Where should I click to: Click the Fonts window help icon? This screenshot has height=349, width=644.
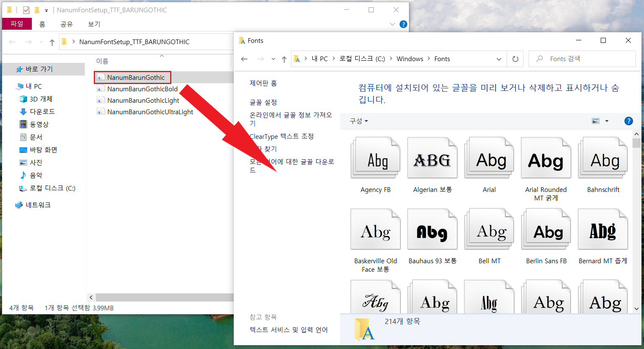[x=629, y=121]
